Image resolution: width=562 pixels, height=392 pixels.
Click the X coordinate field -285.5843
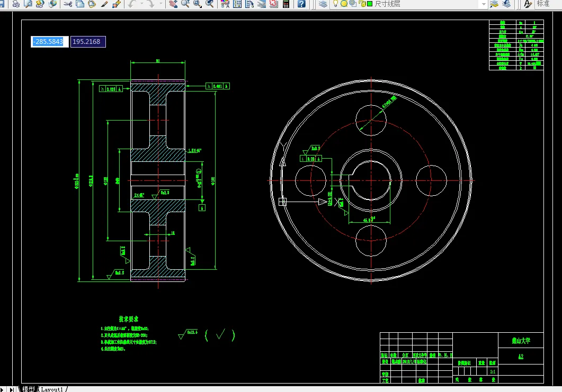tap(49, 41)
